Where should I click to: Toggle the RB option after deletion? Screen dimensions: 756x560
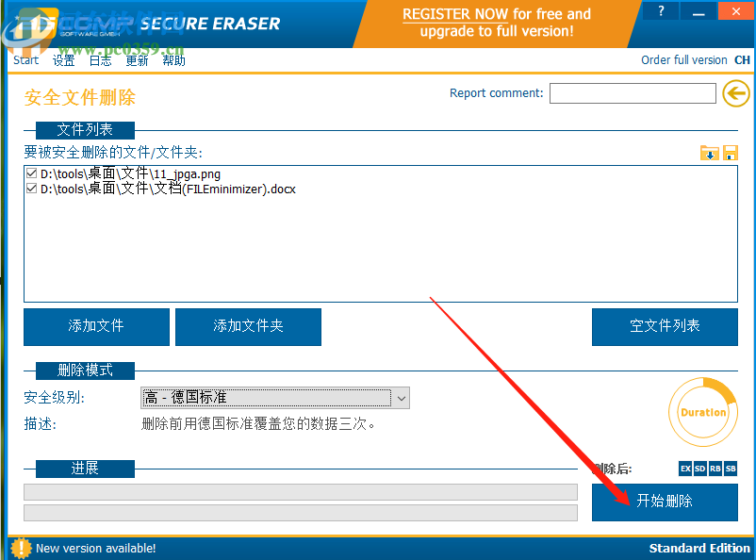click(715, 469)
